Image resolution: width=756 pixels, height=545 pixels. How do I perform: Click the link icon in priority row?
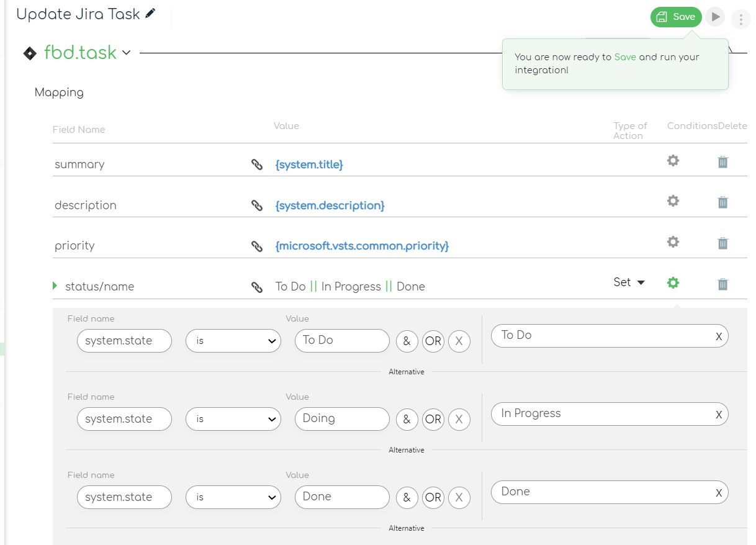[x=257, y=246]
